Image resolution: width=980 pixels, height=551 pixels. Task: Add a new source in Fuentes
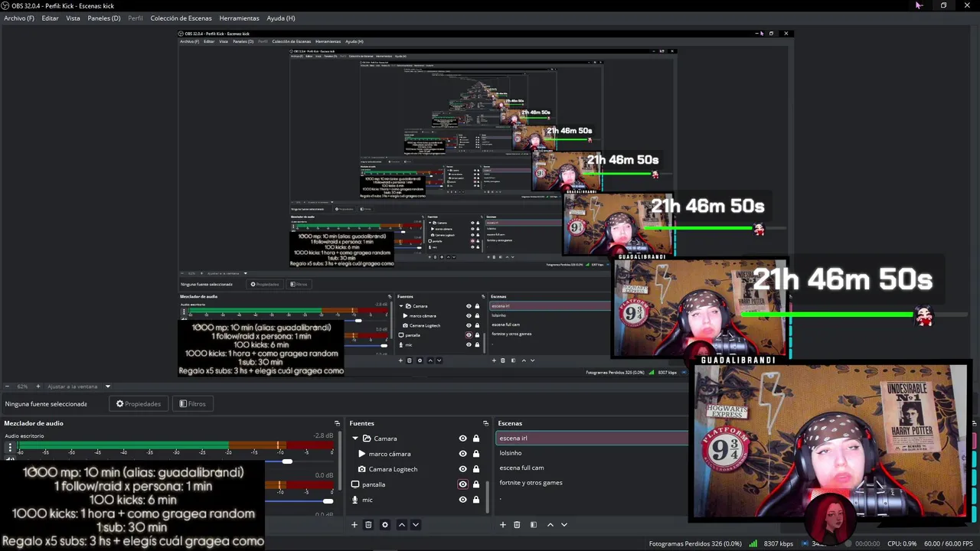[x=354, y=525]
